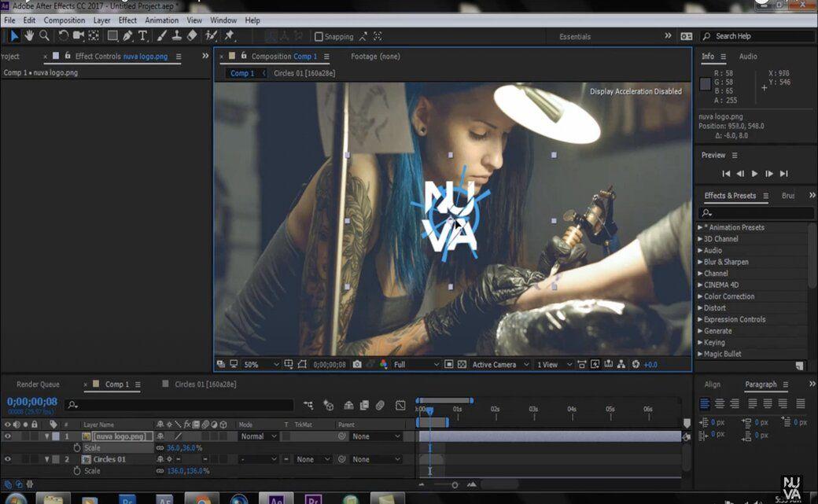This screenshot has width=818, height=504.
Task: Enable frame blending icon in timeline
Action: click(364, 405)
